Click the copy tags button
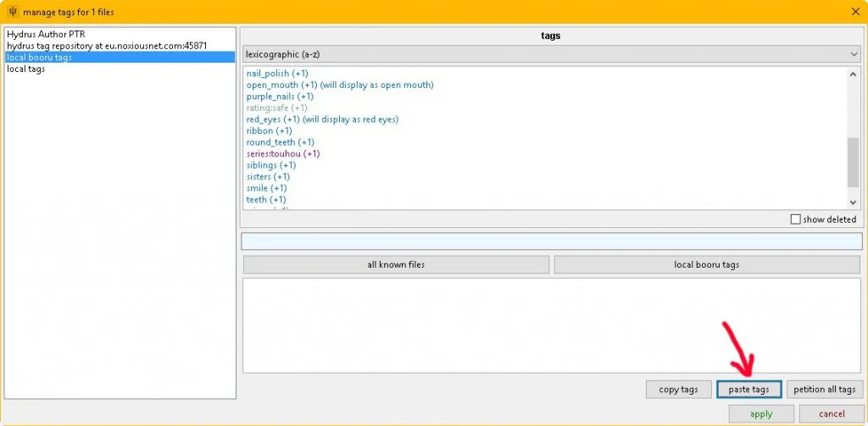This screenshot has width=868, height=426. point(678,390)
